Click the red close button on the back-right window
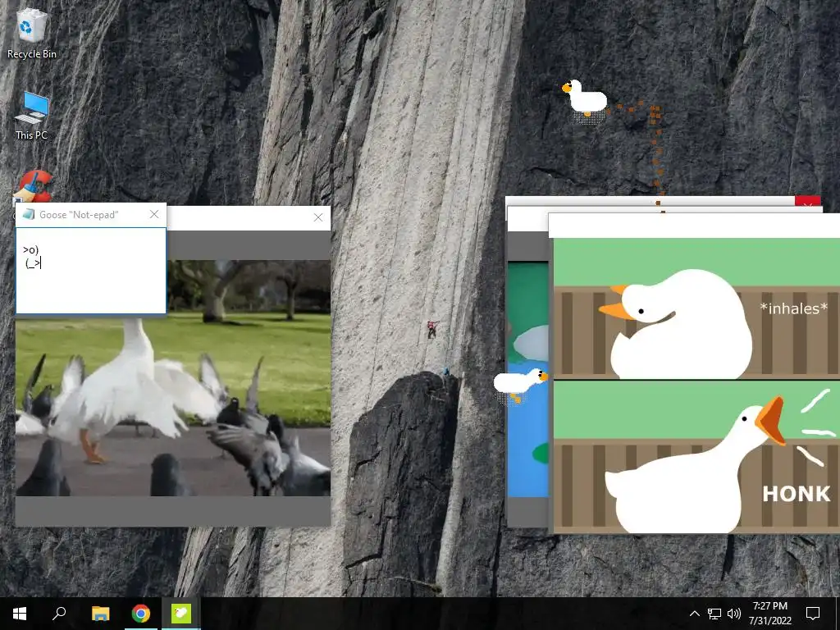840x630 pixels. point(808,202)
